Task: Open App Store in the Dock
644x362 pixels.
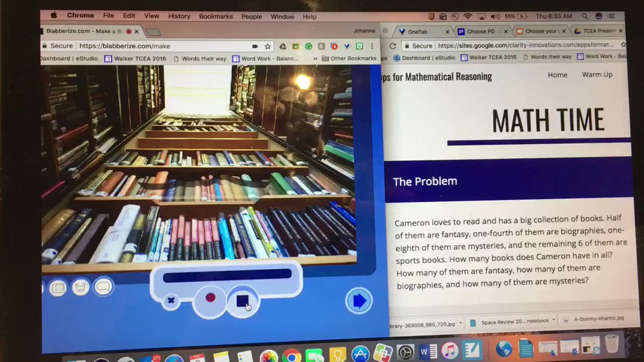Action: coord(360,354)
